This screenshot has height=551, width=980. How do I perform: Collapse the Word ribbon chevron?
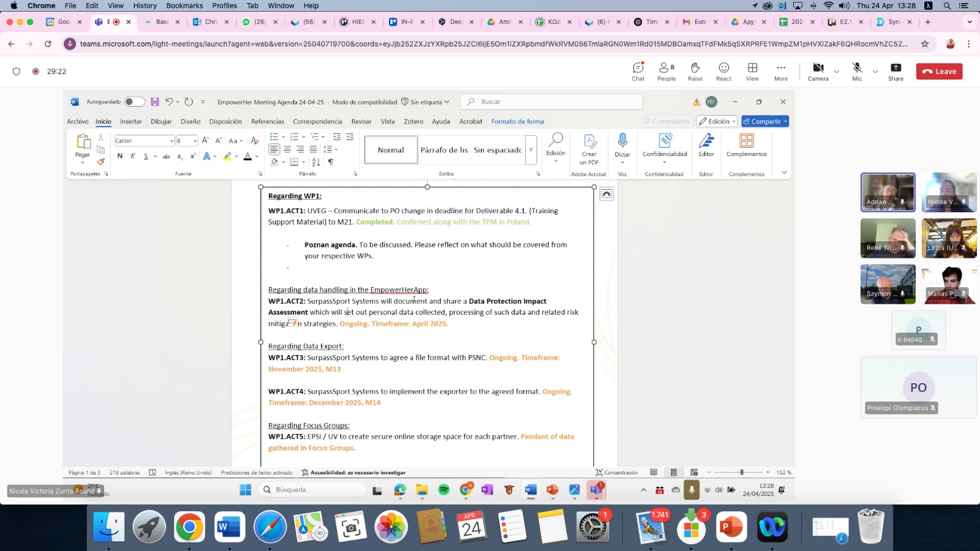[784, 173]
